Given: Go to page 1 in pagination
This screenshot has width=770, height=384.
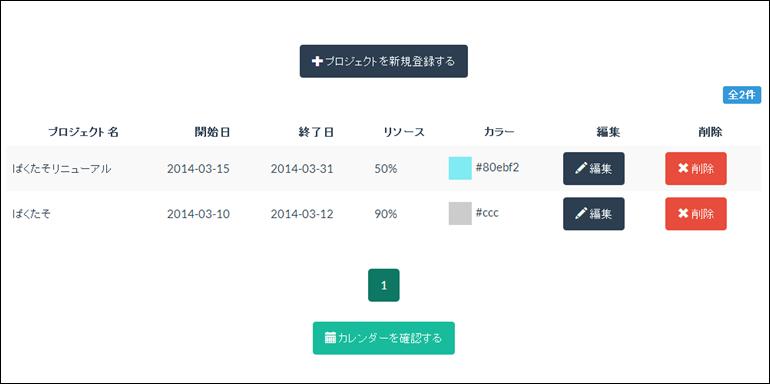Looking at the screenshot, I should pos(384,285).
